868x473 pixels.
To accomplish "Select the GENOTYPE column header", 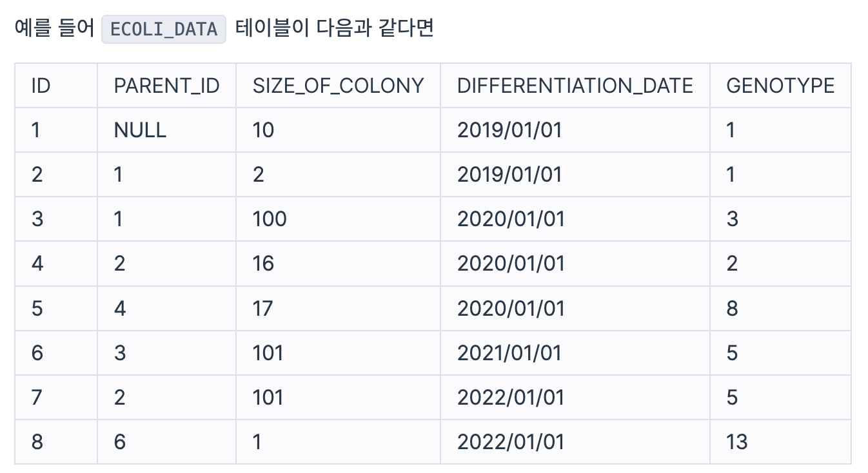I will [780, 85].
